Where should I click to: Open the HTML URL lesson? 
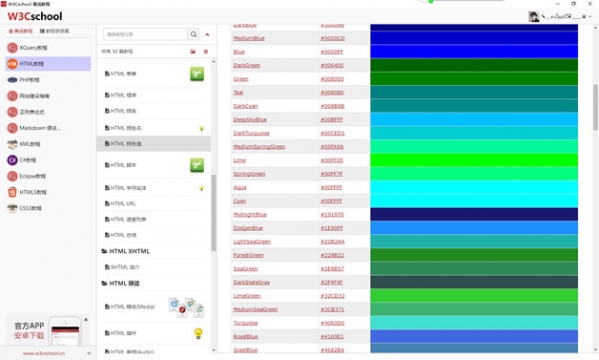pos(120,204)
